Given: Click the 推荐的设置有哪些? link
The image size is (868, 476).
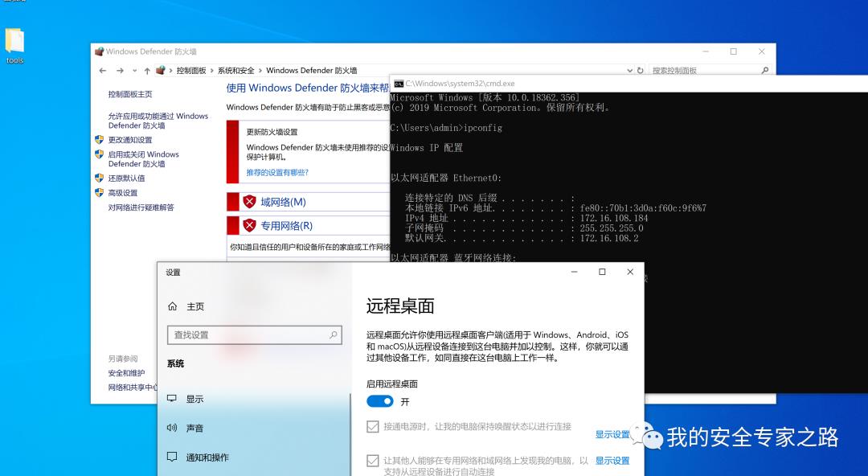Looking at the screenshot, I should point(277,173).
